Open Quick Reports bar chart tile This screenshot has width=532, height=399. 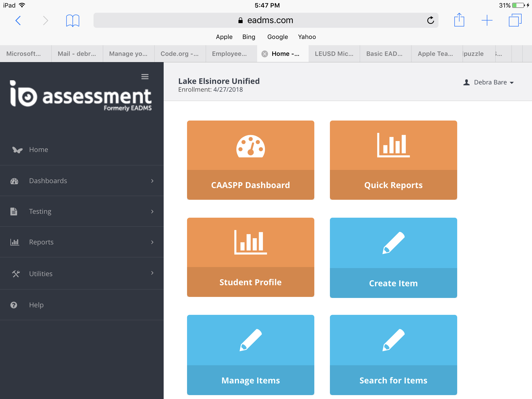pos(393,145)
